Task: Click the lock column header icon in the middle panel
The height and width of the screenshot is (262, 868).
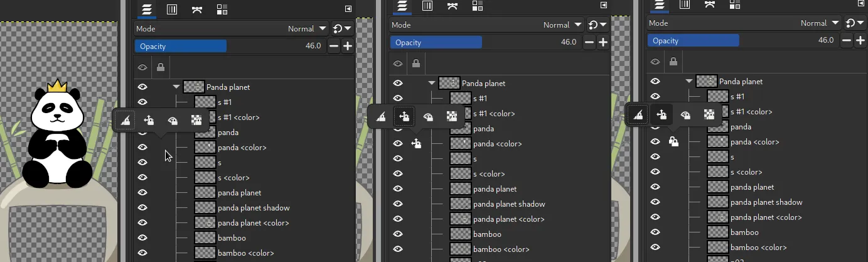Action: [x=416, y=63]
